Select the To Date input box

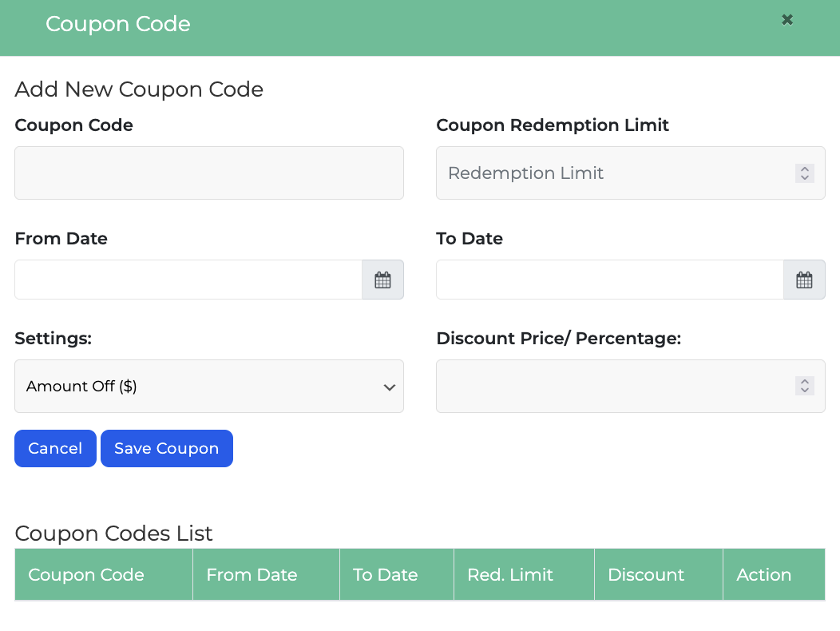point(610,280)
